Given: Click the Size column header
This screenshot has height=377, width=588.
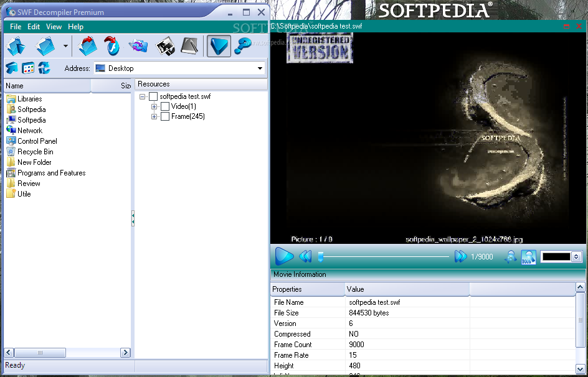Looking at the screenshot, I should click(x=111, y=86).
